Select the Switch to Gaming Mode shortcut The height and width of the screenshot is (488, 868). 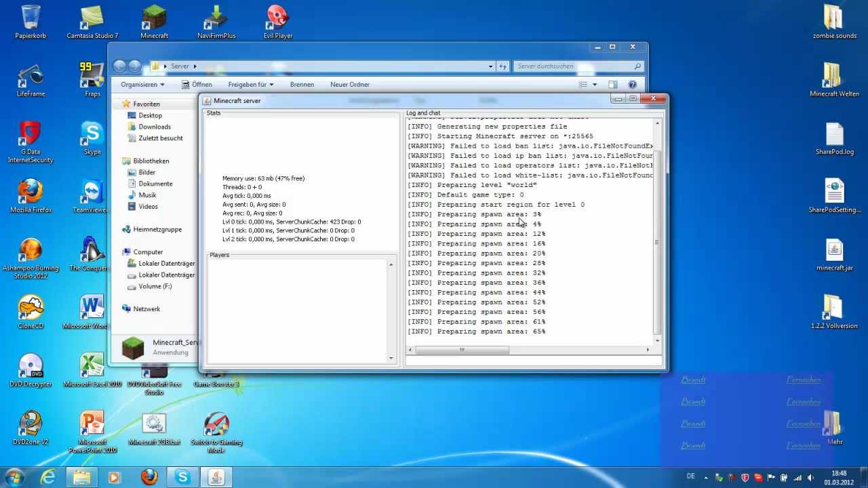216,432
